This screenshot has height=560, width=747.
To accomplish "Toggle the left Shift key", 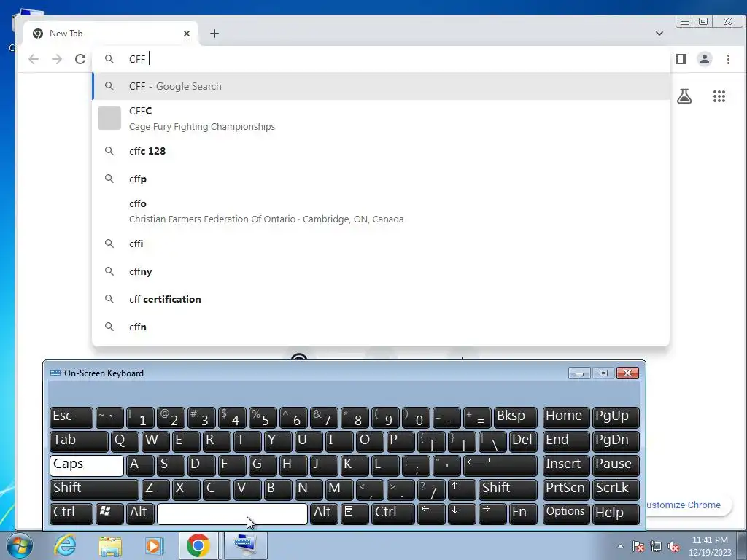I will pyautogui.click(x=94, y=489).
